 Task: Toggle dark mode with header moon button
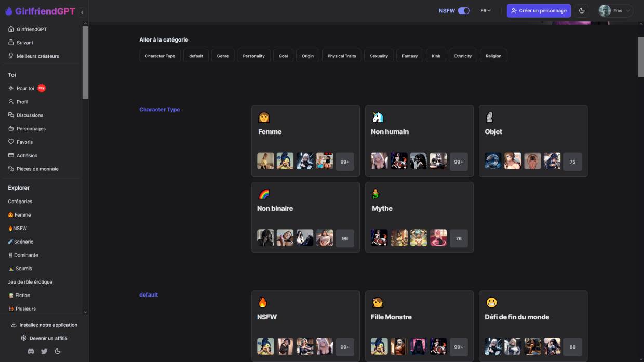coord(582,11)
